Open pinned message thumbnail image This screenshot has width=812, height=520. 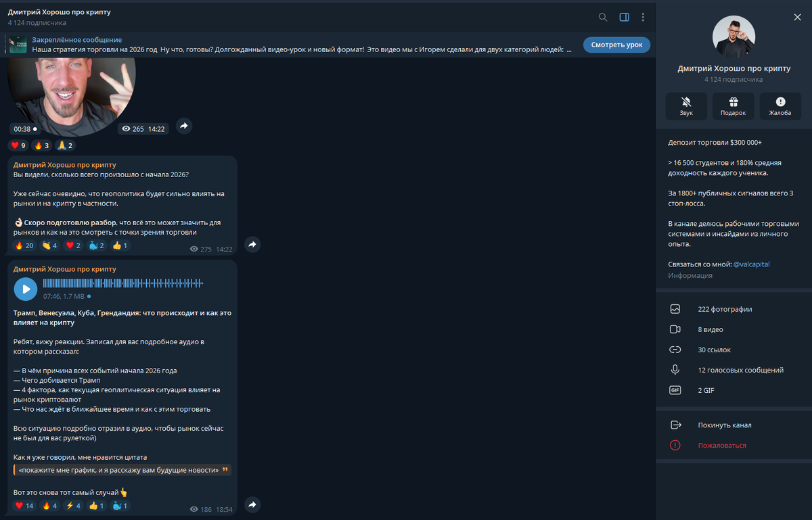point(18,45)
